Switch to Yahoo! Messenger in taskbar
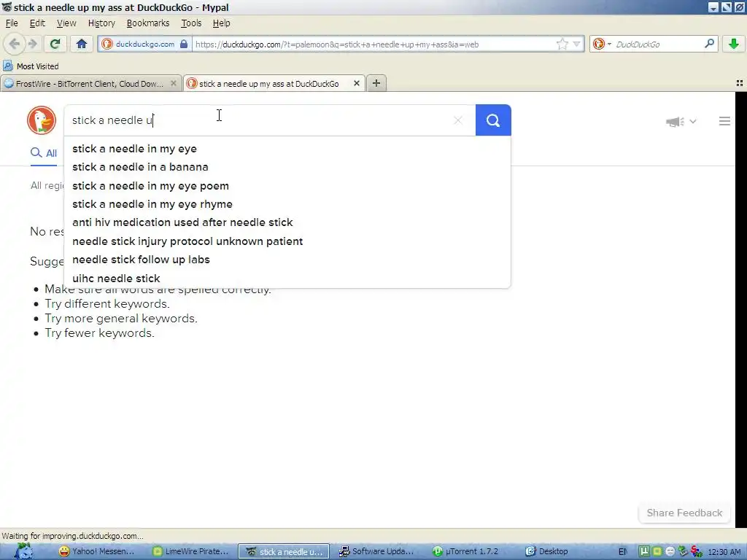Screen dimensions: 747x560 tap(96, 551)
